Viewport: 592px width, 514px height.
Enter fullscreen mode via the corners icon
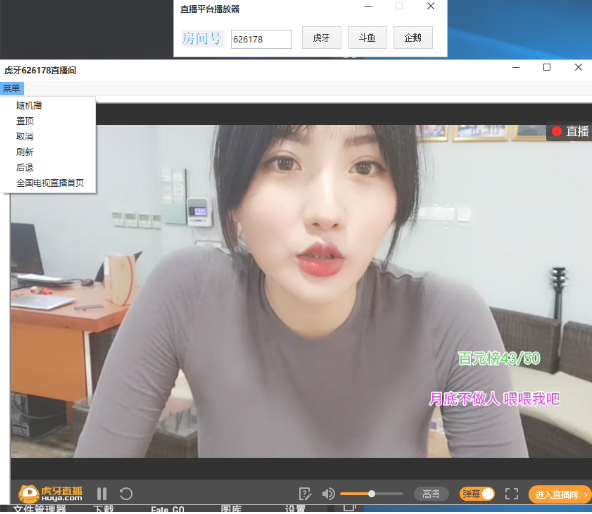[x=512, y=494]
